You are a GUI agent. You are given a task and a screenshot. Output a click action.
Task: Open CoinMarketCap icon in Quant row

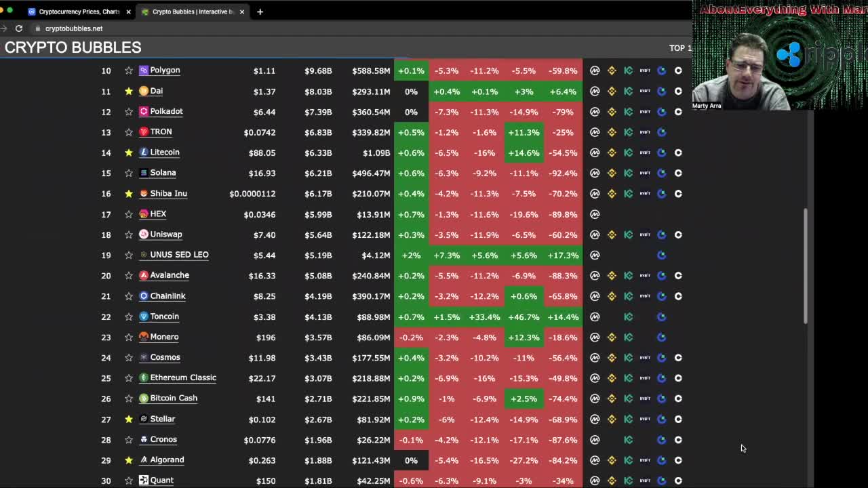[x=595, y=481]
